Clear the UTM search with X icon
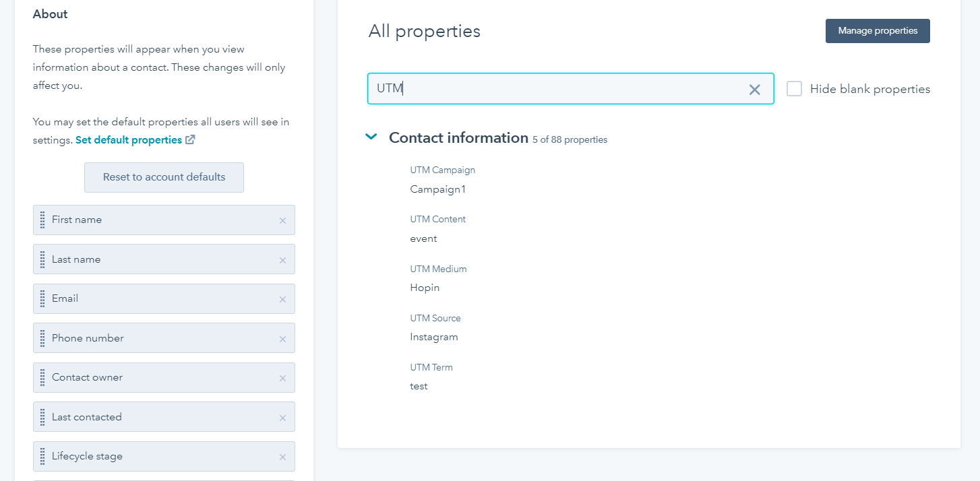Viewport: 980px width, 481px height. point(754,90)
